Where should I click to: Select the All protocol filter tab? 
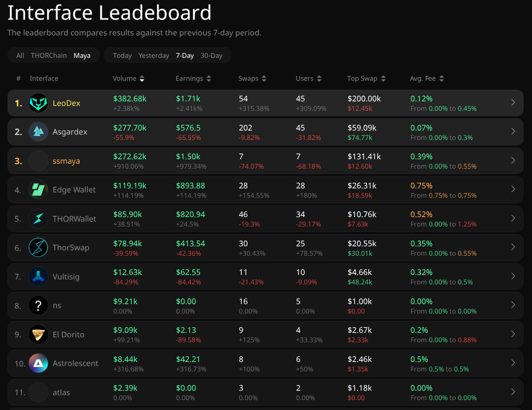[20, 55]
